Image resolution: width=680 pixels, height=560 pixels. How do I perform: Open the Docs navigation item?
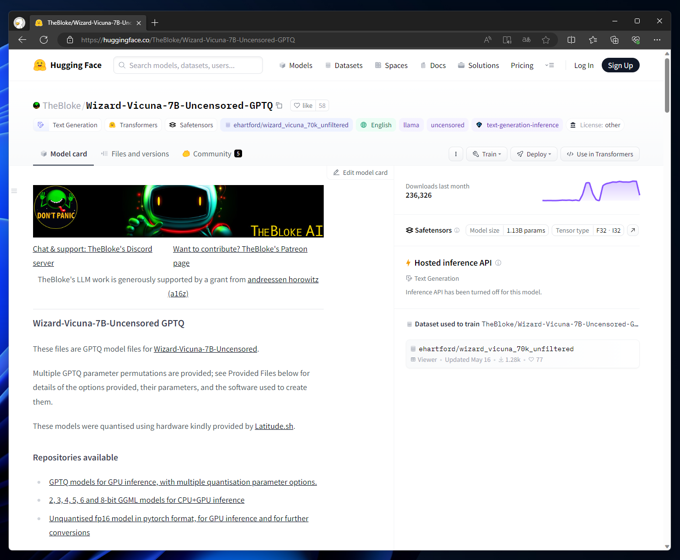point(433,65)
